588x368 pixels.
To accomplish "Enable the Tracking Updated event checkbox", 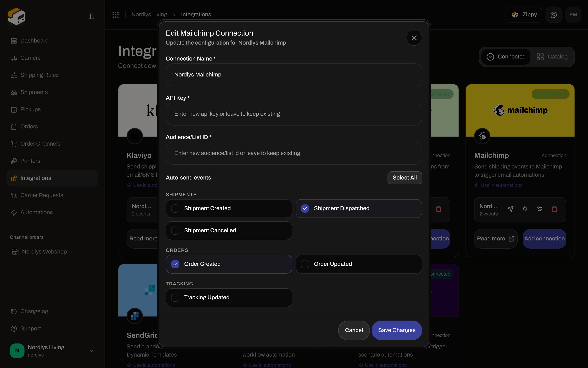I will [175, 297].
